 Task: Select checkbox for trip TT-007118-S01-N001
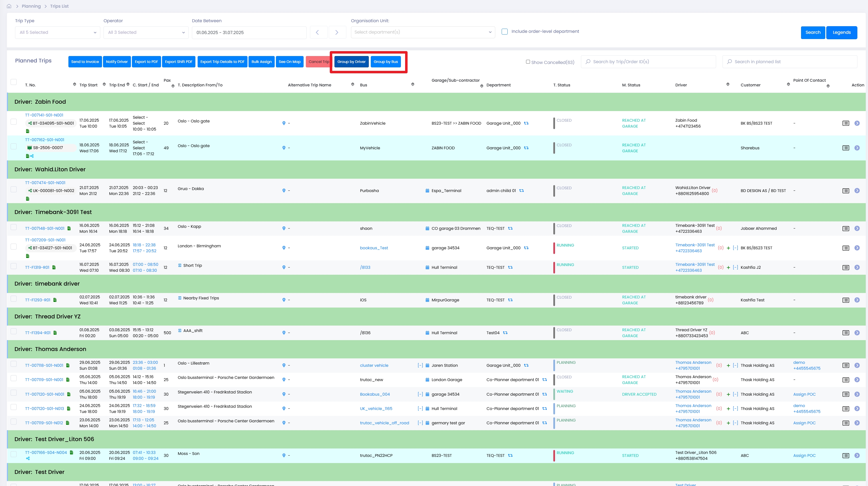14,364
